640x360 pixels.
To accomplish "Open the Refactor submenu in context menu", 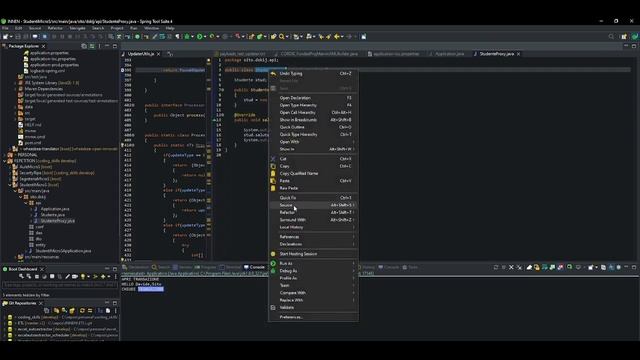I will pyautogui.click(x=313, y=213).
